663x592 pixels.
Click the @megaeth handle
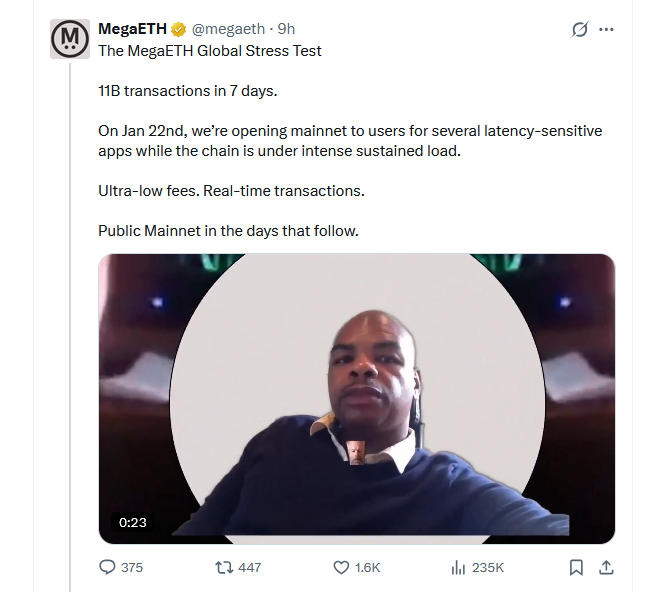click(x=228, y=29)
